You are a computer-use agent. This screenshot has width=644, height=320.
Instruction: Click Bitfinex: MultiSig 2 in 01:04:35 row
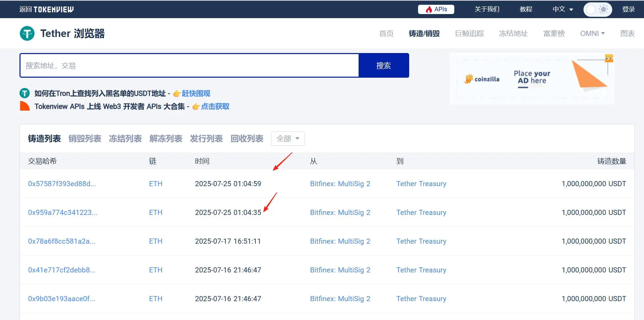point(340,213)
